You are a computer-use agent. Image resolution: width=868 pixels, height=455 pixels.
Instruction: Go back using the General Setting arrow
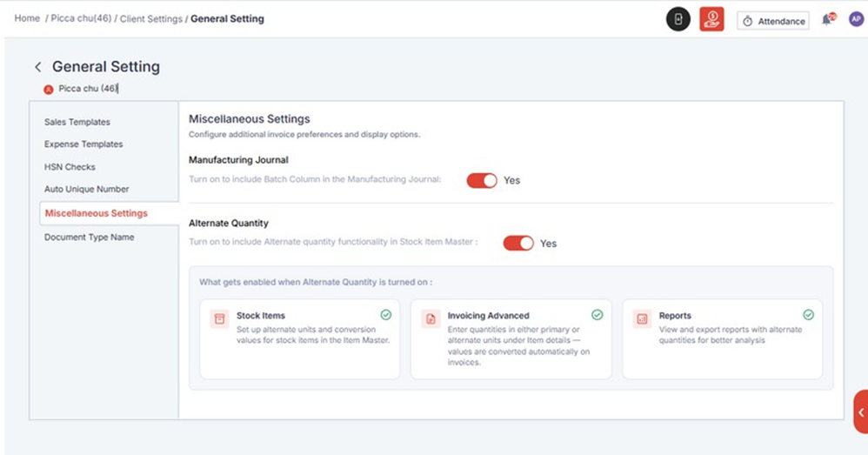click(38, 67)
